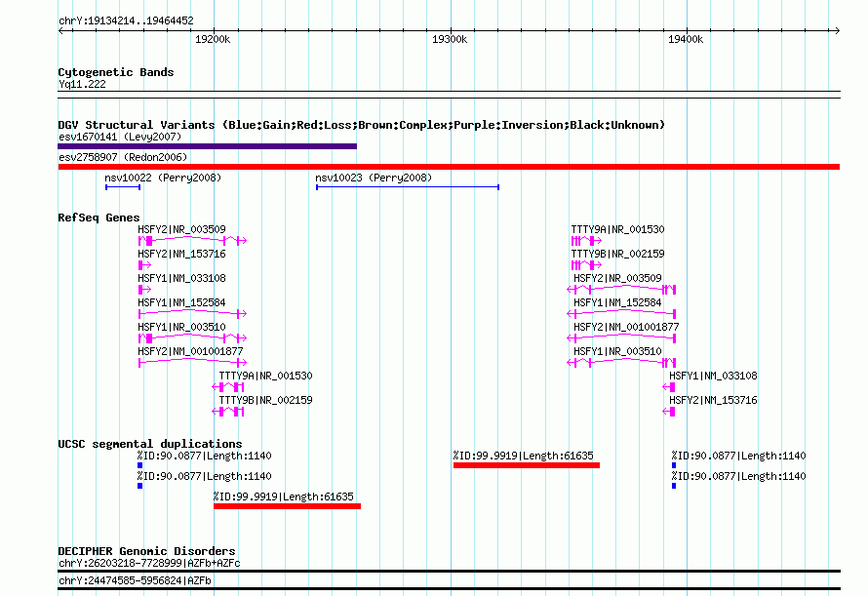This screenshot has height=596, width=868.
Task: Click the right-pointing TTTY9B|NR_002159 gene label
Action: 617,254
